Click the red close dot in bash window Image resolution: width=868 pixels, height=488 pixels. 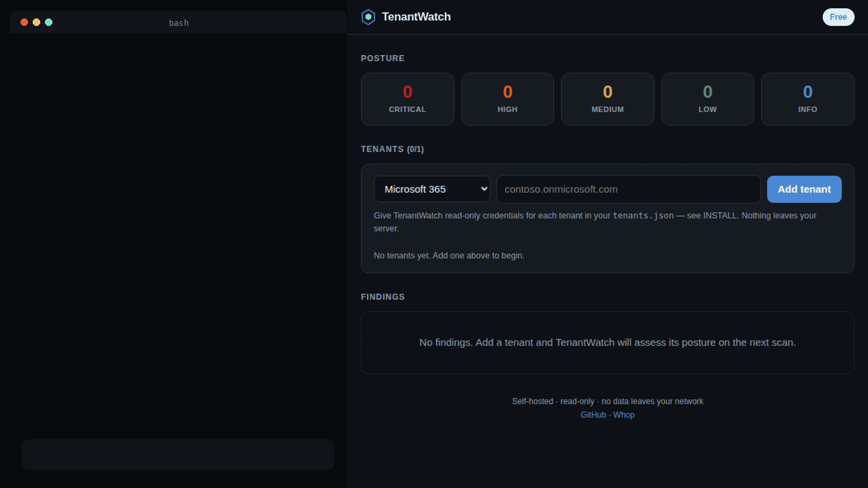tap(24, 22)
